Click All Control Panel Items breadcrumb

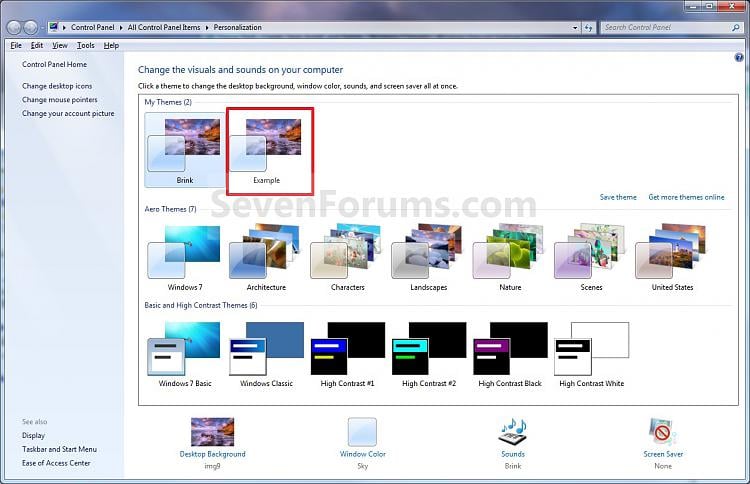[164, 27]
